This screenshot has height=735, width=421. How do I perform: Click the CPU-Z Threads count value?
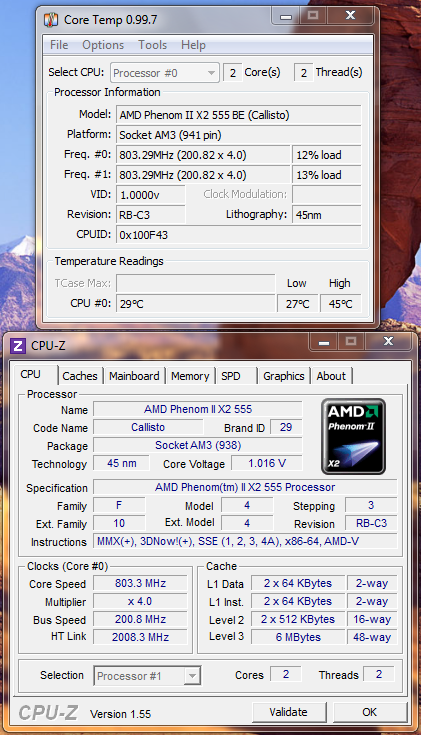click(379, 674)
